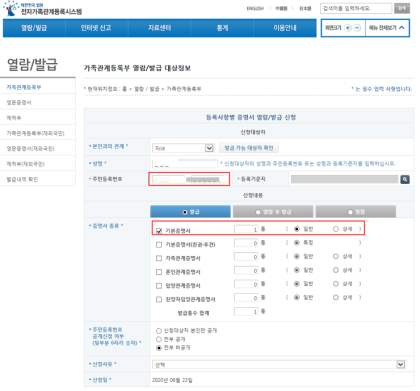Open the 등록기준지 magnifier search icon

405,179
